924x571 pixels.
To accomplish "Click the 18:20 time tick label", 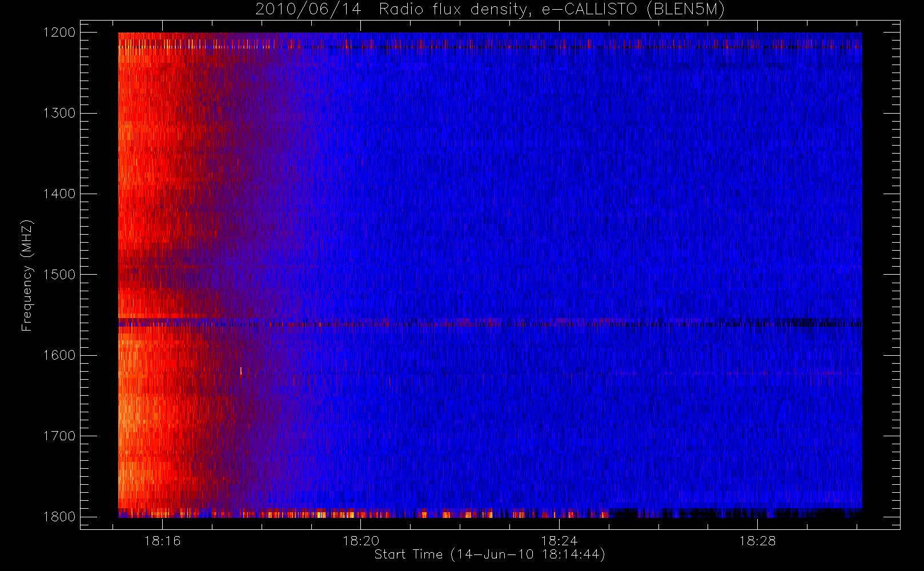I will [360, 541].
